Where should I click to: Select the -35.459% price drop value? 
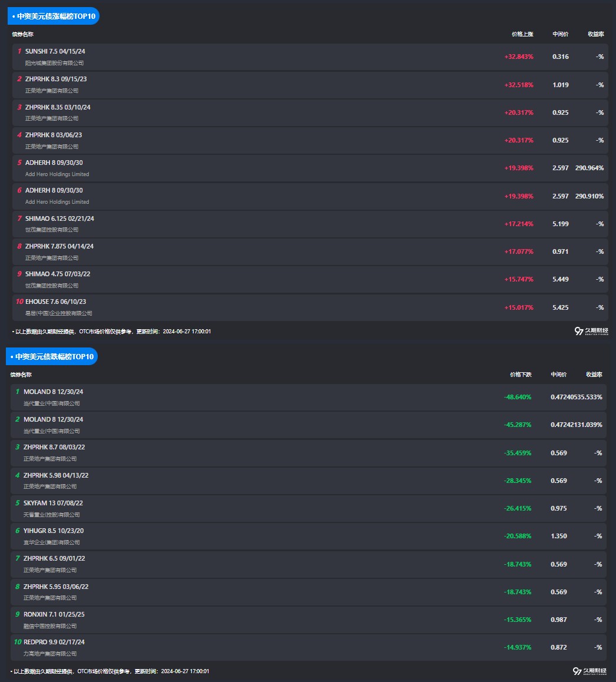(517, 453)
